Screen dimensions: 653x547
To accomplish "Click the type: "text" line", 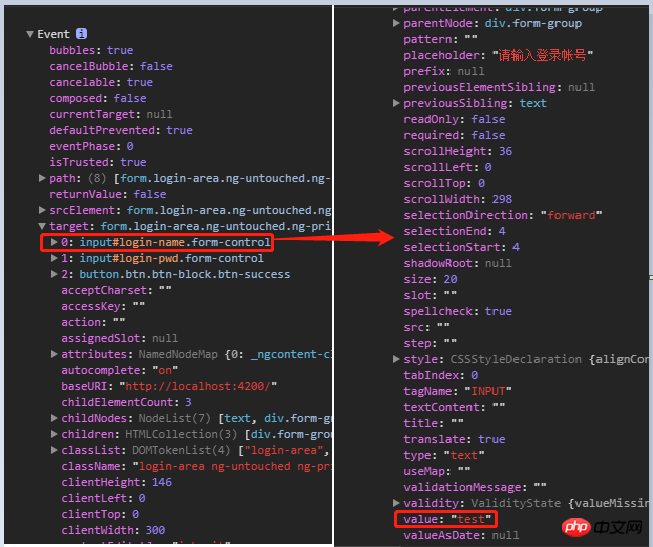I will pos(444,455).
